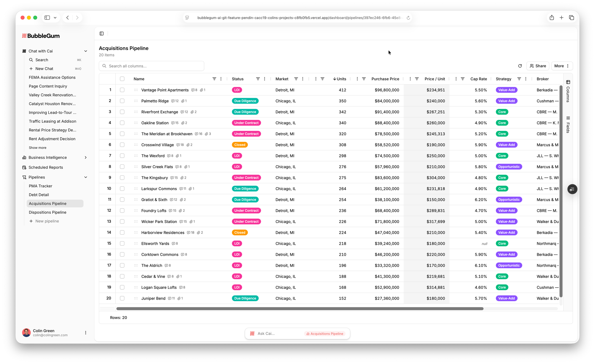Expand chats with Show more
This screenshot has height=364, width=595.
point(37,148)
